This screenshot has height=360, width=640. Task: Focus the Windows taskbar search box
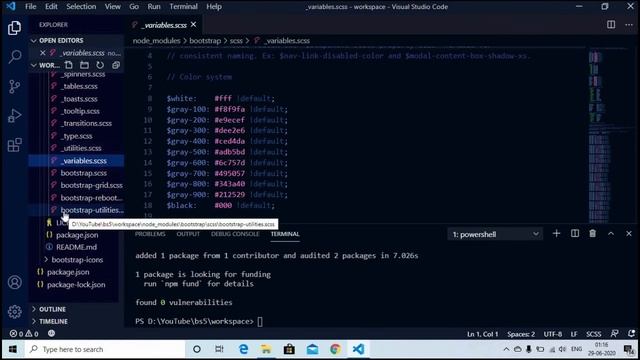105,349
